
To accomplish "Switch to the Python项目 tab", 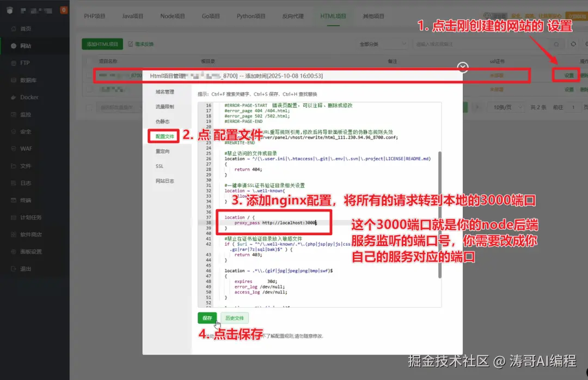I will click(x=250, y=16).
